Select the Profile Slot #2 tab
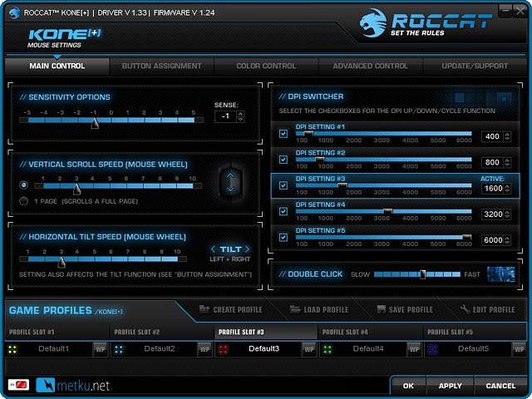 pos(162,332)
